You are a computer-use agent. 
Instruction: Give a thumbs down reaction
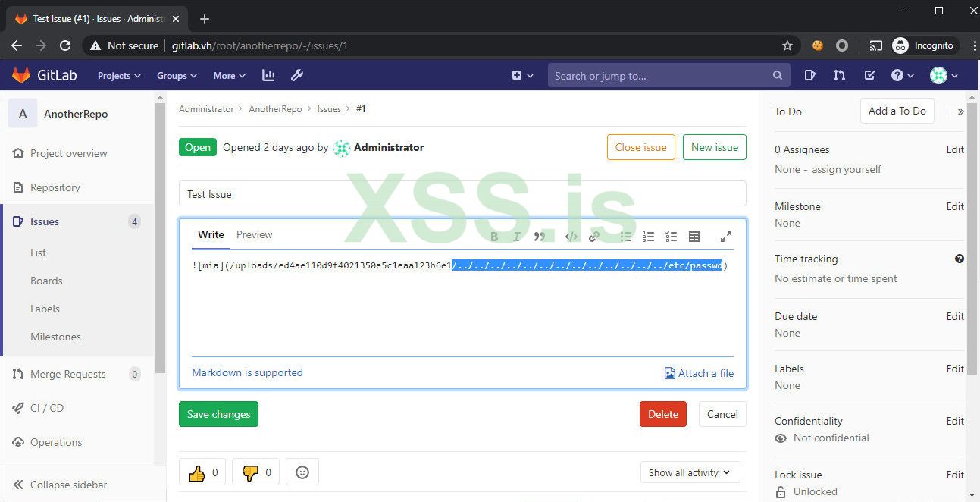[256, 472]
